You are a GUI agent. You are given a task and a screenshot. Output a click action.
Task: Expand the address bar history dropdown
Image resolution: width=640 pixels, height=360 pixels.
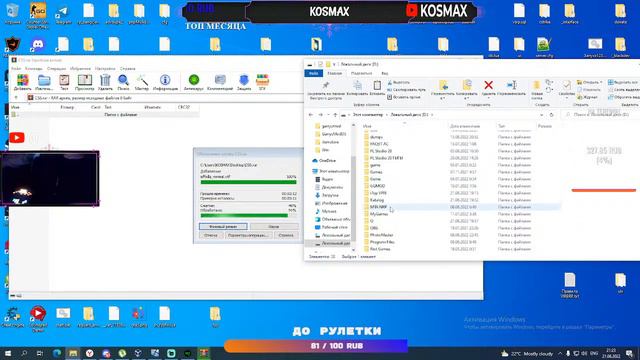[542, 115]
